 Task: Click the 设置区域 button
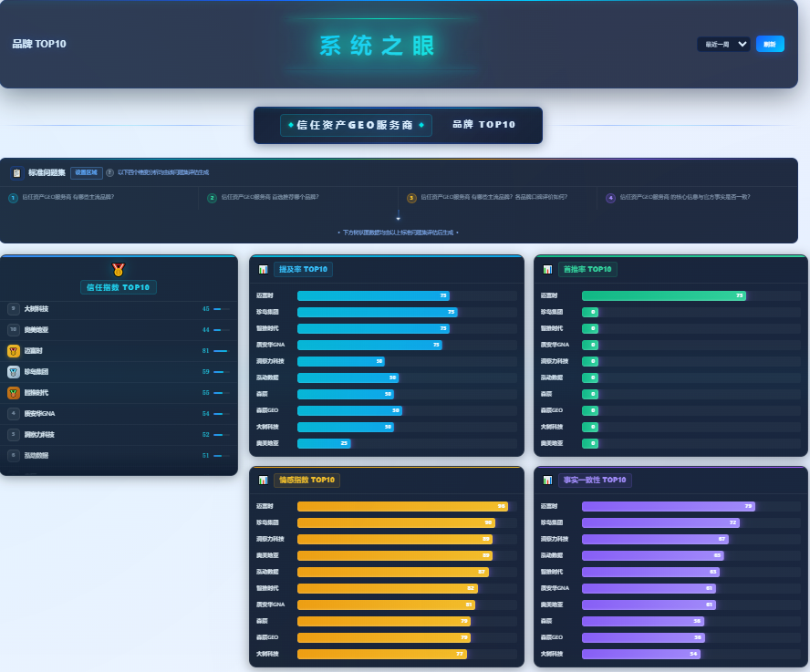pyautogui.click(x=87, y=172)
